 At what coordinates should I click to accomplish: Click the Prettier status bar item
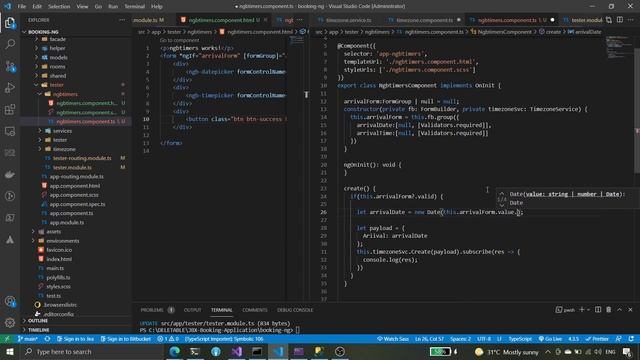(x=597, y=339)
